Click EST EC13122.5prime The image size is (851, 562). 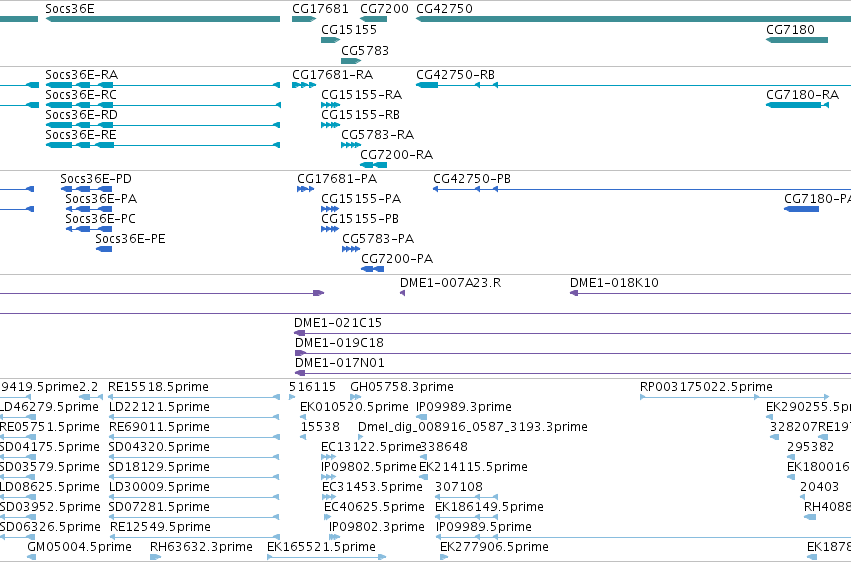point(328,457)
